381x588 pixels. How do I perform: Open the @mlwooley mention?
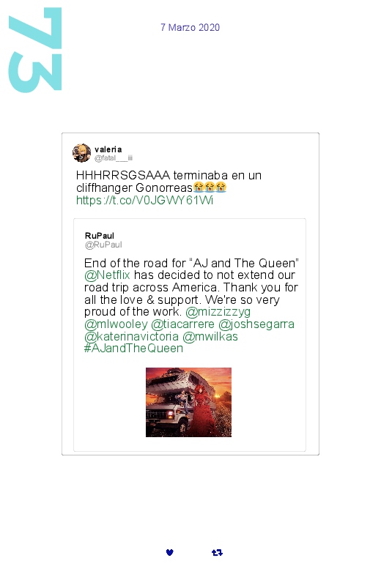[116, 324]
